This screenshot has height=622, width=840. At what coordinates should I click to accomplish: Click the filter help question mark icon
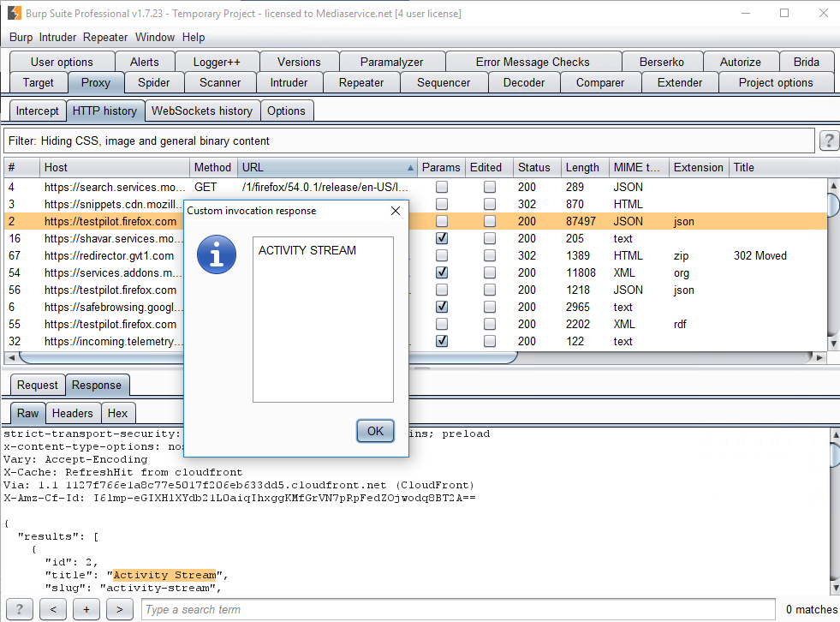828,141
